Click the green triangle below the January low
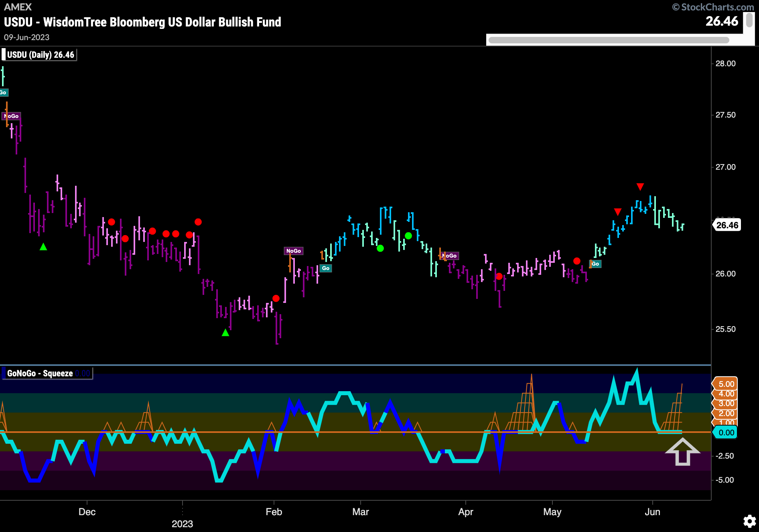Screen dimensions: 759x532 click(225, 333)
